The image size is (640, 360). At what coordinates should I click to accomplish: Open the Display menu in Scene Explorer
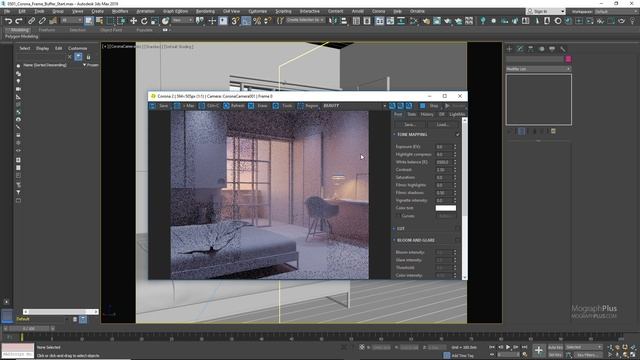[x=42, y=48]
